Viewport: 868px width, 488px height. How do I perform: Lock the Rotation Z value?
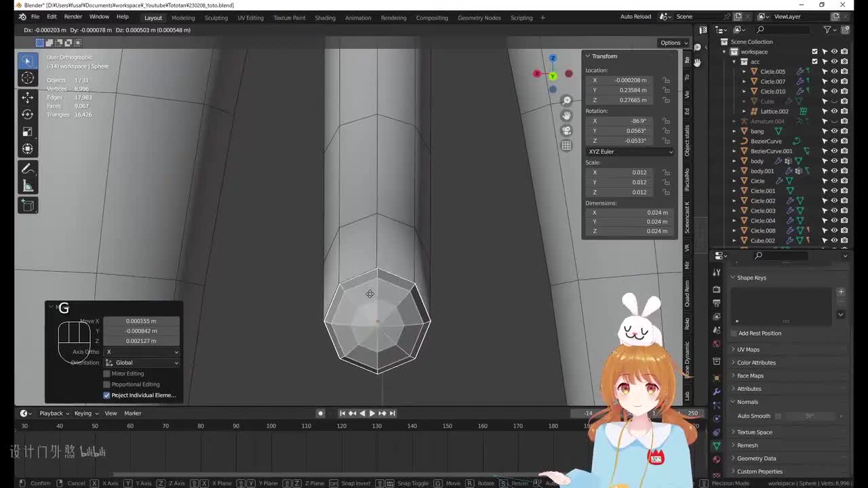click(x=666, y=140)
